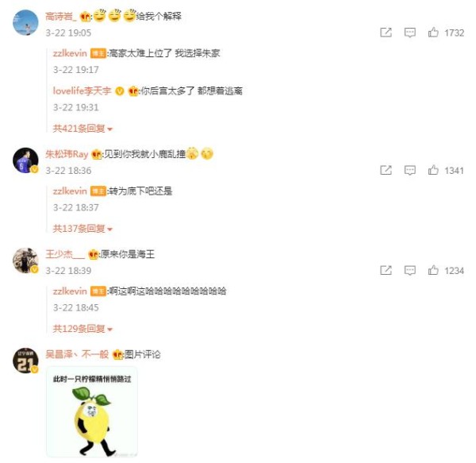Open the number 21 jersey avatar
The height and width of the screenshot is (463, 476).
point(25,361)
